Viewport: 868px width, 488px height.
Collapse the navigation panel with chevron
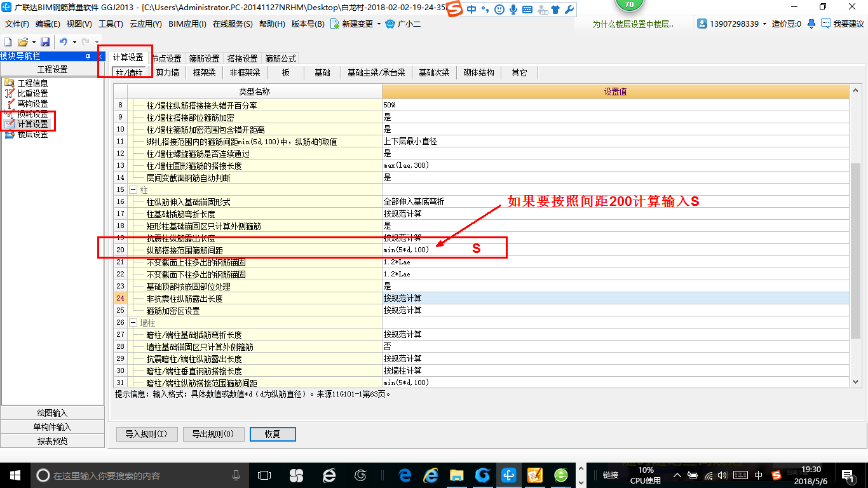(x=100, y=57)
